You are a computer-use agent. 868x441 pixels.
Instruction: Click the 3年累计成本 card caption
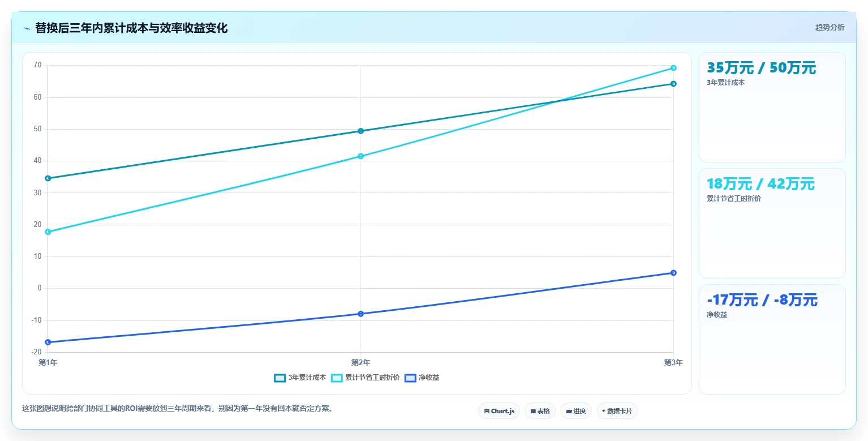click(725, 83)
